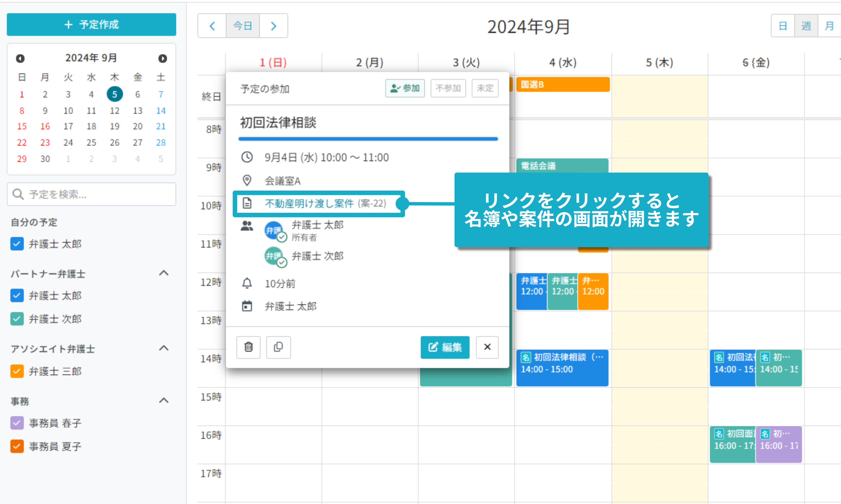Switch to 日 day view
The height and width of the screenshot is (504, 841).
783,26
